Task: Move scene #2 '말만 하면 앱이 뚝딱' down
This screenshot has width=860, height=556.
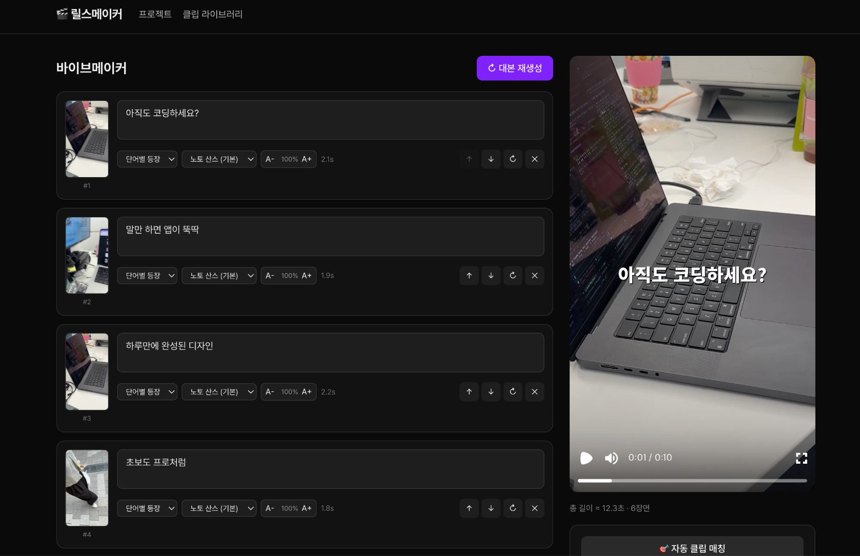Action: [491, 275]
